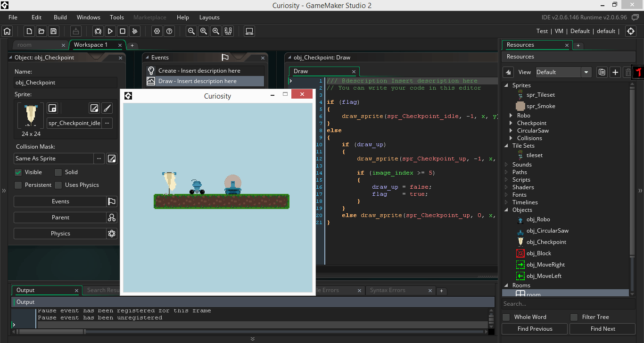The image size is (644, 343).
Task: Select spr_Smoke in the resource tree
Action: [x=541, y=106]
